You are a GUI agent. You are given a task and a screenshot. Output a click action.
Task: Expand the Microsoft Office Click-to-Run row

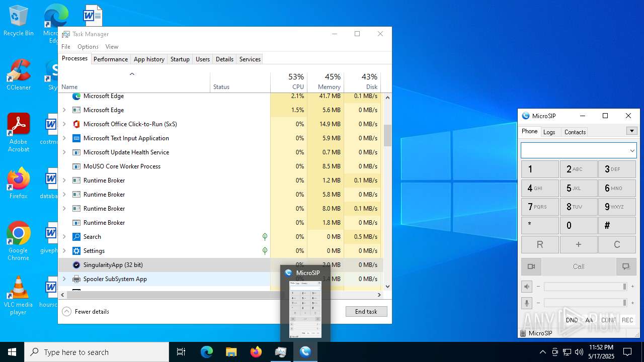64,124
